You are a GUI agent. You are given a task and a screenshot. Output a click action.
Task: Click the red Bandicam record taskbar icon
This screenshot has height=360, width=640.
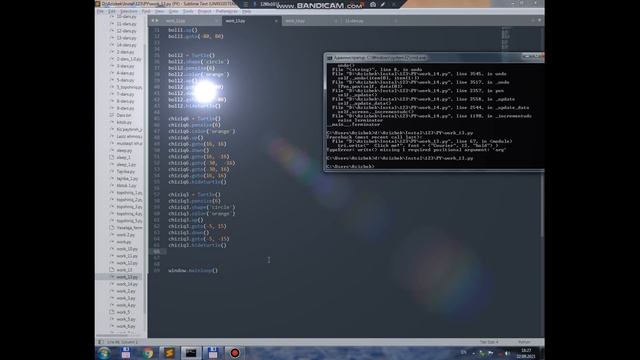235,353
